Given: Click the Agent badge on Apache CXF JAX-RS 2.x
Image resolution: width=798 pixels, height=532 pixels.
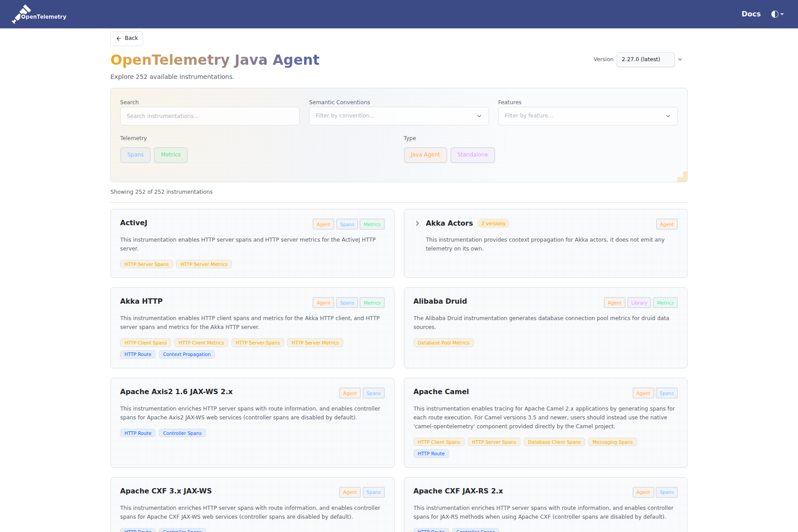Looking at the screenshot, I should 643,492.
